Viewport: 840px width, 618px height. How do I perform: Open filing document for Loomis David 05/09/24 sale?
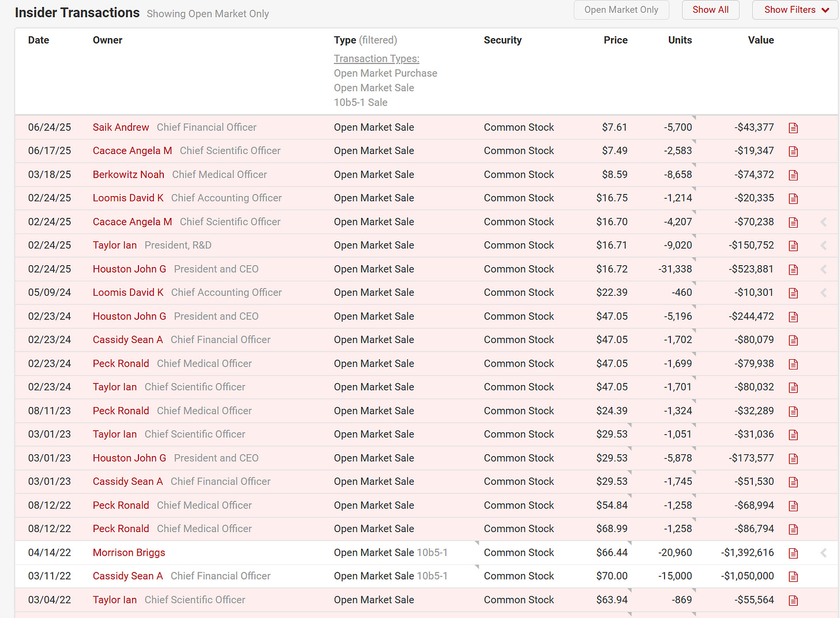click(793, 293)
